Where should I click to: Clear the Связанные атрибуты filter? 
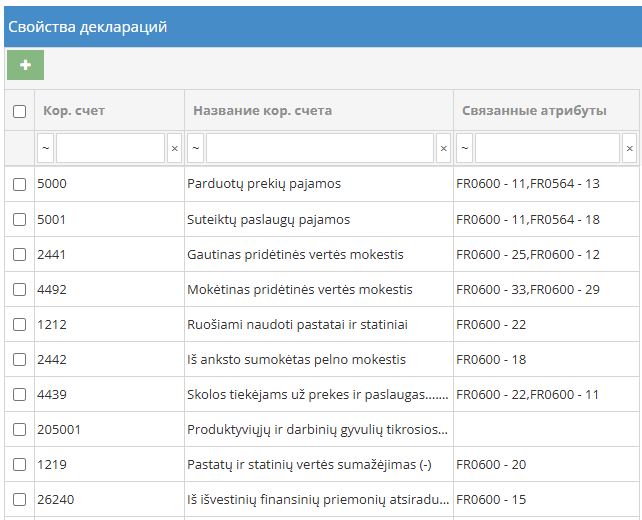[x=630, y=148]
